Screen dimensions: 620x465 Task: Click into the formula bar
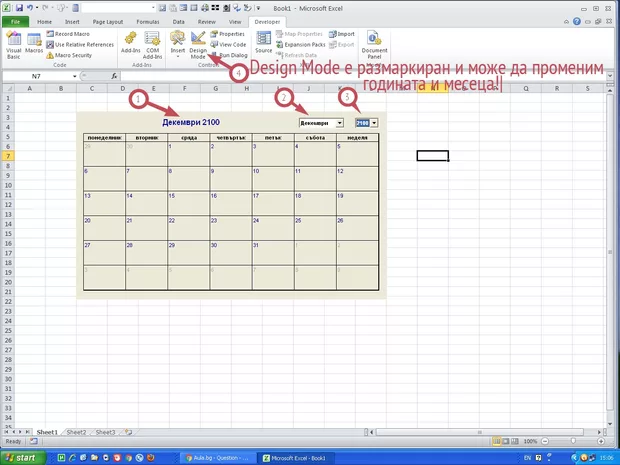click(x=362, y=76)
